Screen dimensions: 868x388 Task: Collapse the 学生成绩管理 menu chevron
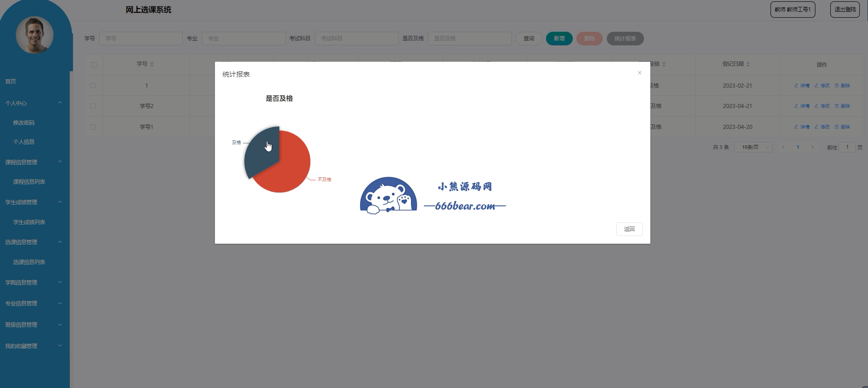60,202
